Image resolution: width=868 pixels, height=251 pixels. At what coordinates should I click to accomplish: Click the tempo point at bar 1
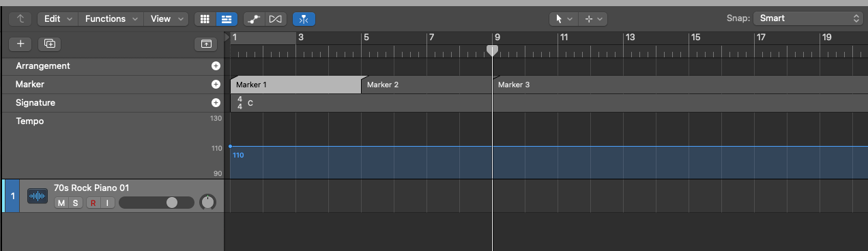[231, 146]
